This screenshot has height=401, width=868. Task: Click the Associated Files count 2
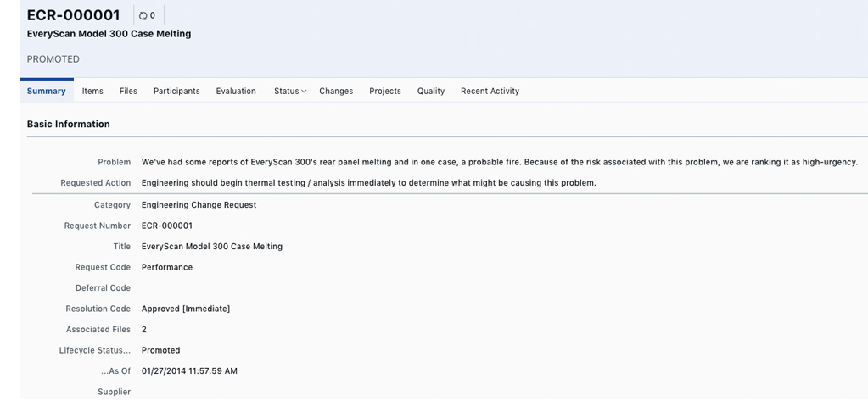point(144,329)
